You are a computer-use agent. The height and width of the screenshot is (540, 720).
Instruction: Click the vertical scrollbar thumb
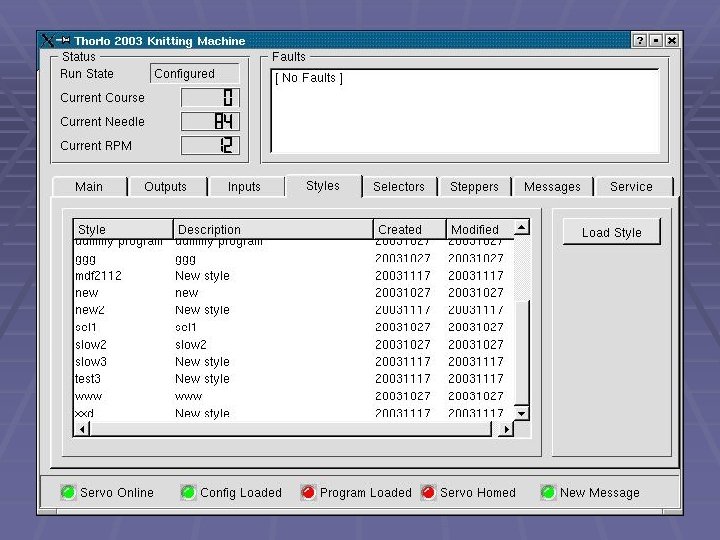(x=522, y=353)
